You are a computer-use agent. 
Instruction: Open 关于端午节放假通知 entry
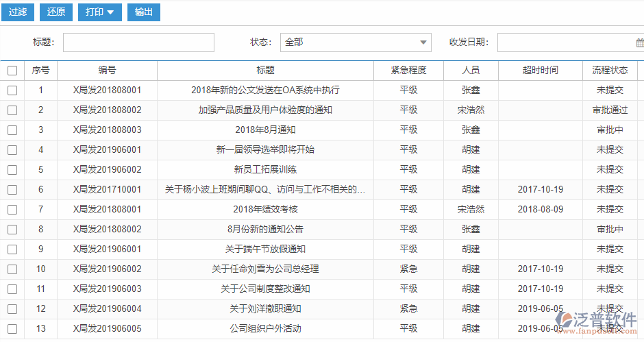(265, 249)
